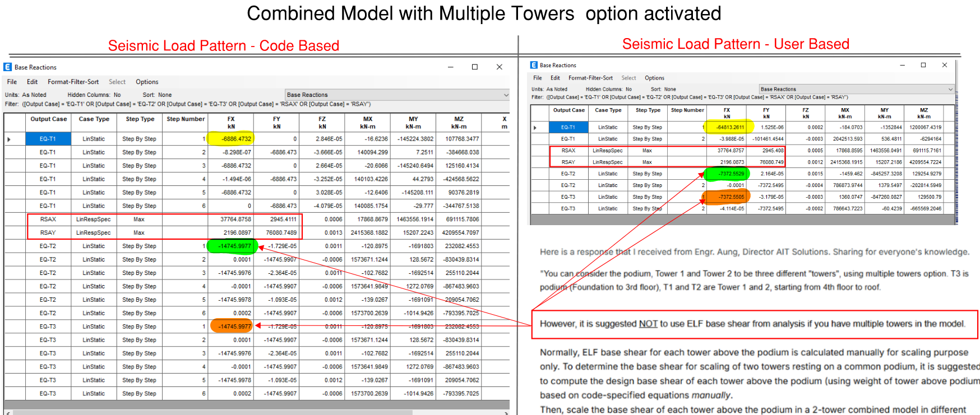The height and width of the screenshot is (415, 980).
Task: Click MX kN-m column header in right table
Action: coord(845,113)
